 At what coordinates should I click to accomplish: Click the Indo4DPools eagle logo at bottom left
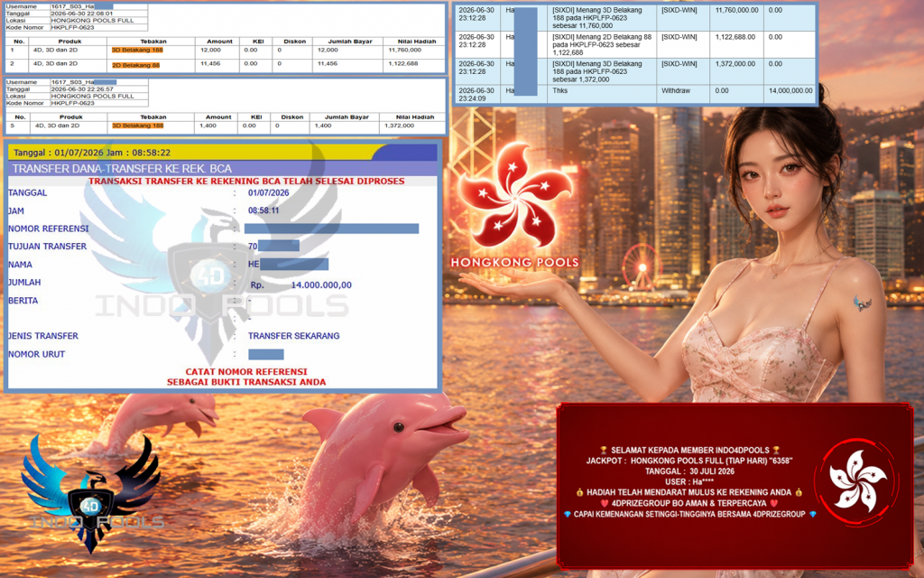[91, 494]
